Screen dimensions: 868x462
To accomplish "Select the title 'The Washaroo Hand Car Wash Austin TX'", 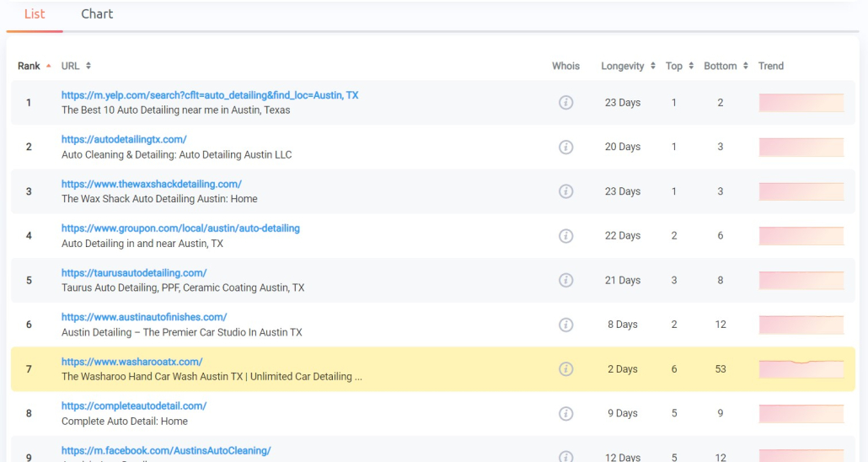I will pos(153,377).
